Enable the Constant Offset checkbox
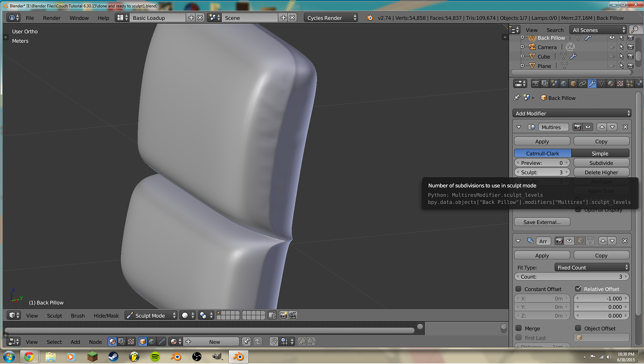This screenshot has height=364, width=644. 518,289
